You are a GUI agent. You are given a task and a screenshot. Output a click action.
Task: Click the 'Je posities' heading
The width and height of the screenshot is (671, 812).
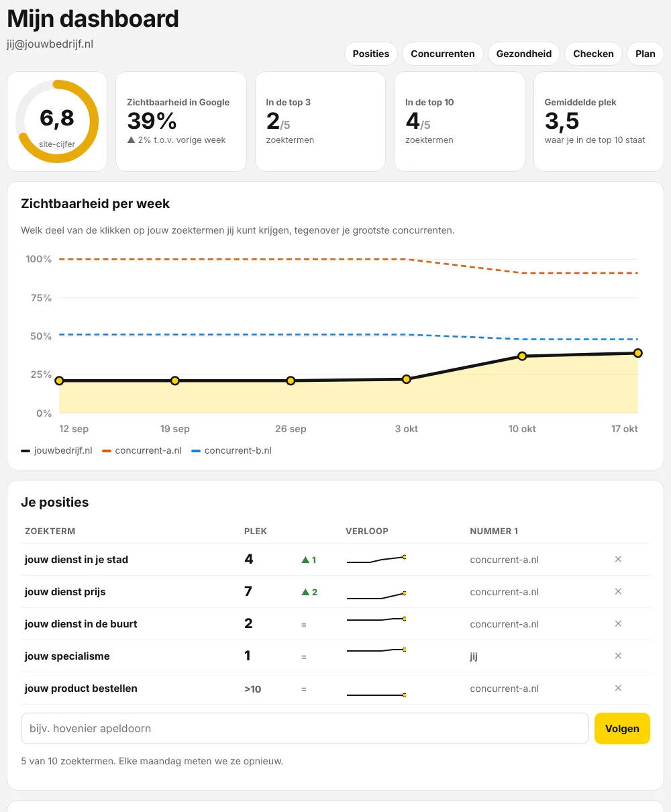pos(55,503)
